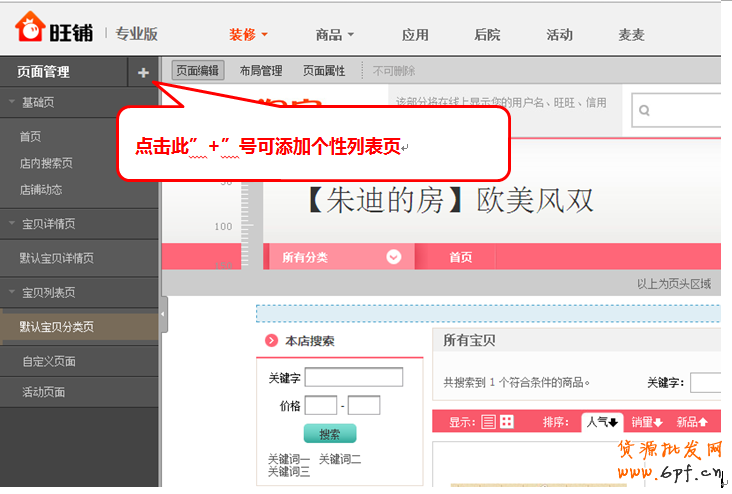Select 店内搜索页 in the sidebar
The width and height of the screenshot is (732, 494).
coord(46,163)
